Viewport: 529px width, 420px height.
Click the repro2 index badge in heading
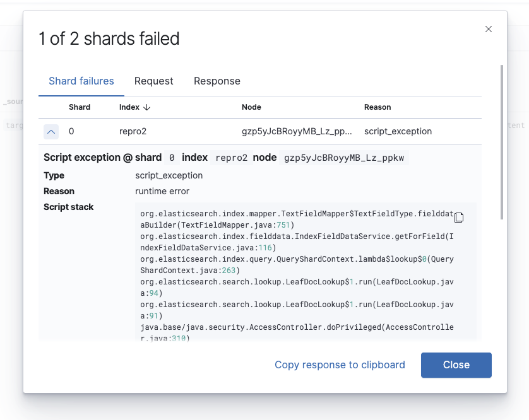tap(232, 158)
